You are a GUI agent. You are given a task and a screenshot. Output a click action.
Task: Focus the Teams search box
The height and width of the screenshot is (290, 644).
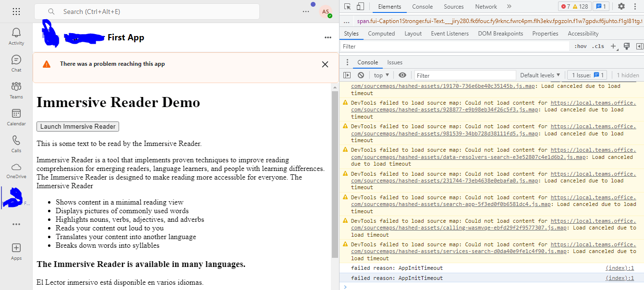tap(146, 12)
